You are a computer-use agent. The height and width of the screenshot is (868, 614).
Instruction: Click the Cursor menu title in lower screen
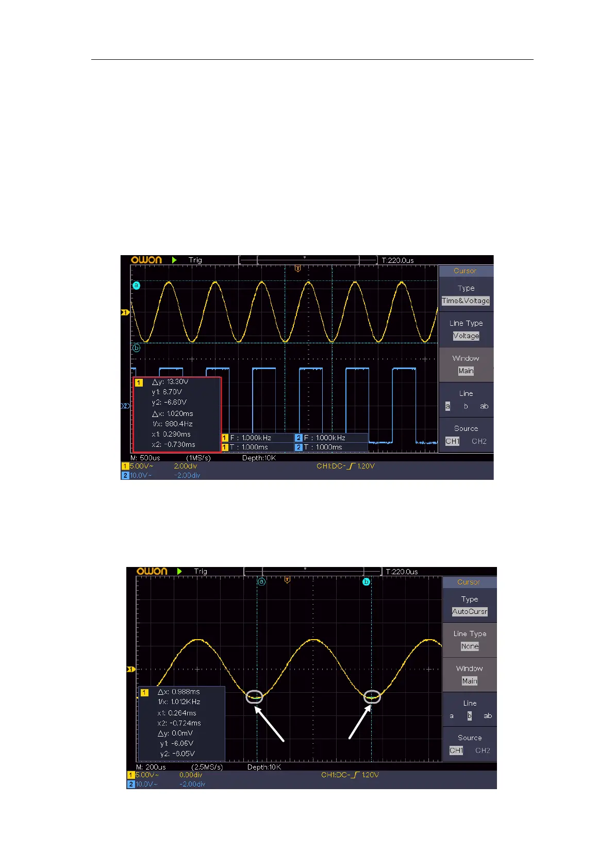[469, 582]
